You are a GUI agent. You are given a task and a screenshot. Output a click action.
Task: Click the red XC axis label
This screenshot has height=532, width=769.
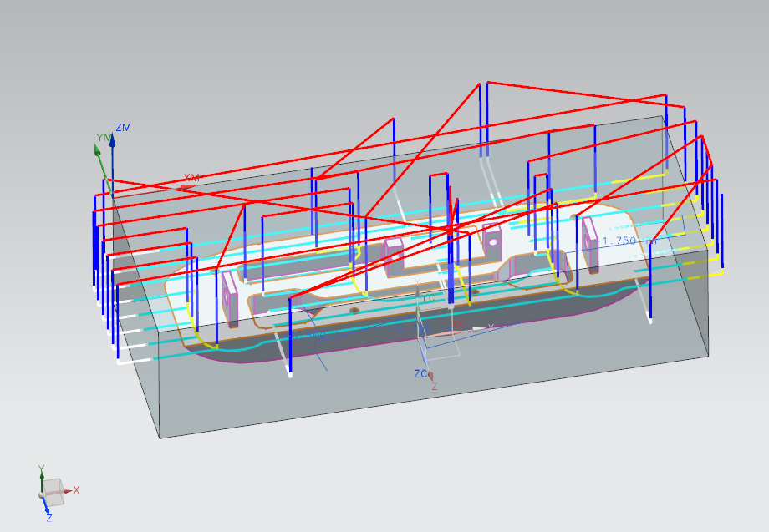coord(457,323)
